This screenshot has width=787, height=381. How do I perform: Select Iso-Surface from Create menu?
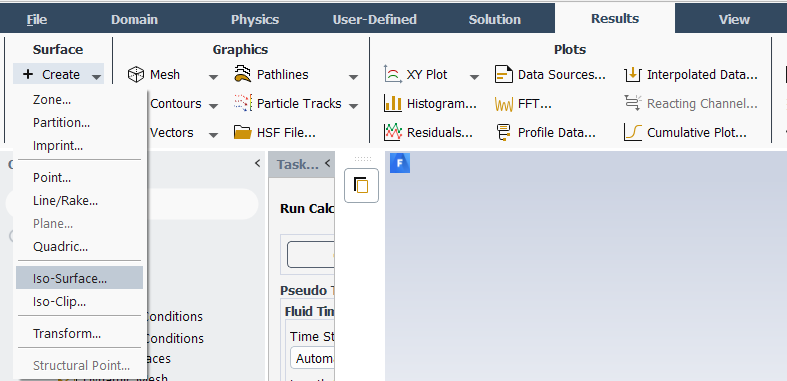coord(79,278)
